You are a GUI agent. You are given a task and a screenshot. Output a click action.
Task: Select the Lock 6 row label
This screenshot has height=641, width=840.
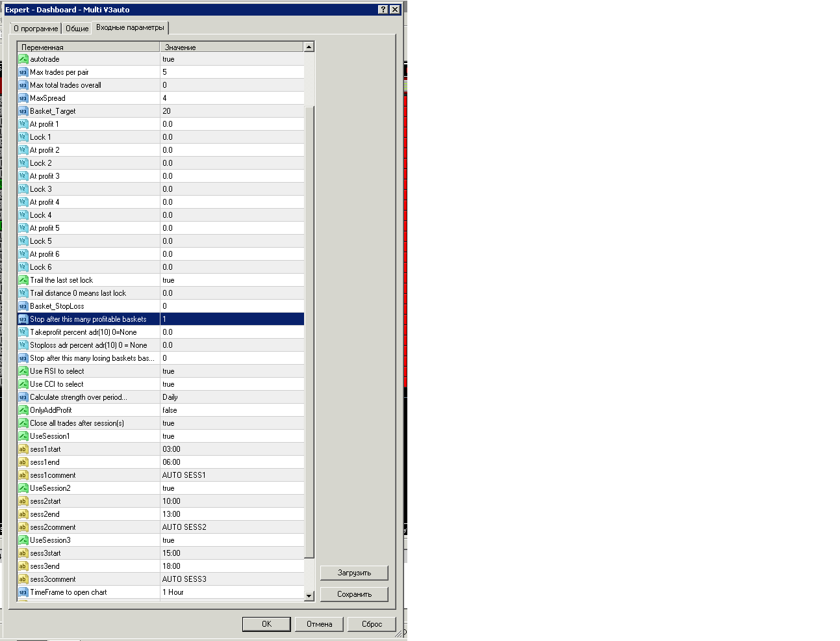tap(40, 267)
